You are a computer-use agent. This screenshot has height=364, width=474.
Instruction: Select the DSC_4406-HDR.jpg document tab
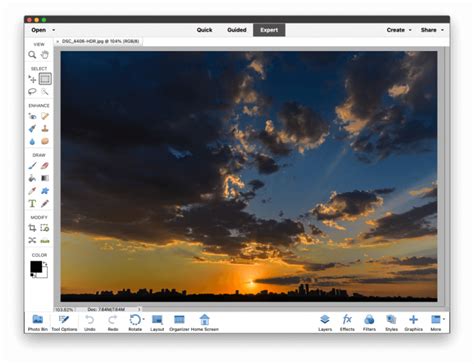coord(100,41)
